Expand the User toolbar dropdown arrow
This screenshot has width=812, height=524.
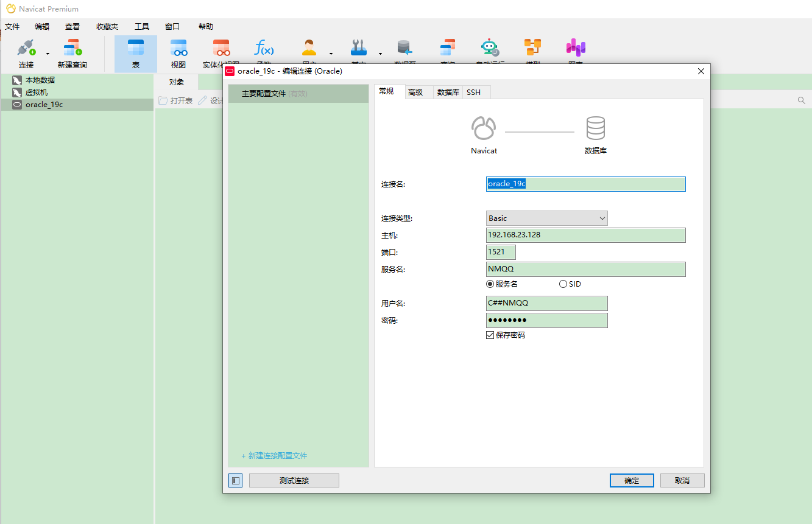[x=331, y=54]
